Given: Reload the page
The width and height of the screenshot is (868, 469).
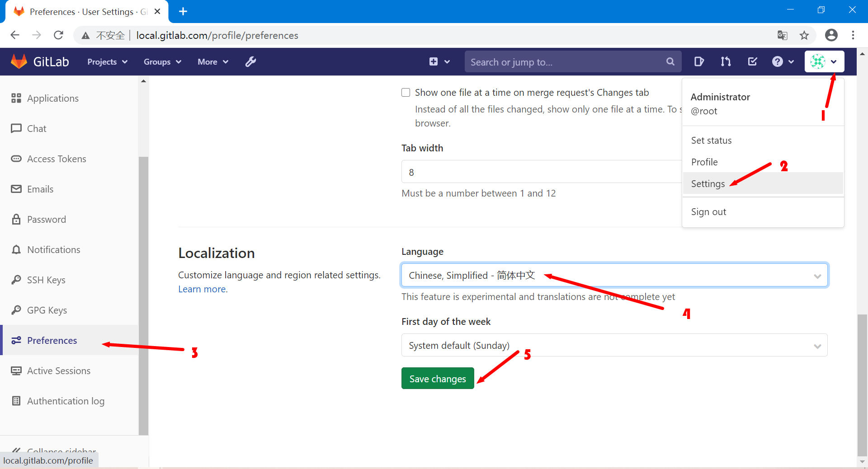Looking at the screenshot, I should pos(58,35).
